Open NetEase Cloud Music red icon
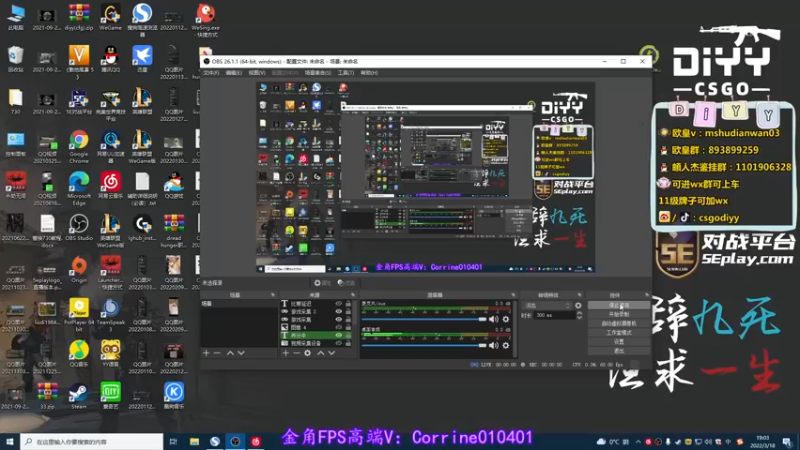Screen dimensions: 800x450 pos(110,186)
